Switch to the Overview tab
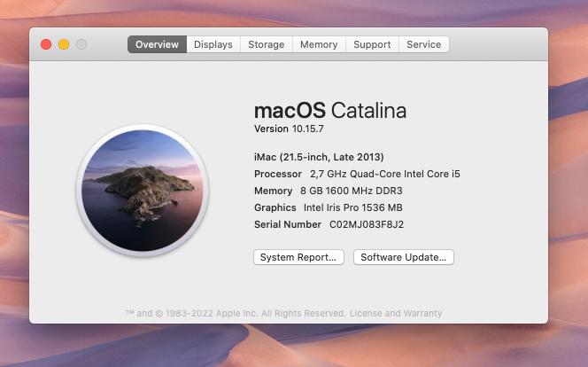This screenshot has height=367, width=588. click(x=157, y=44)
